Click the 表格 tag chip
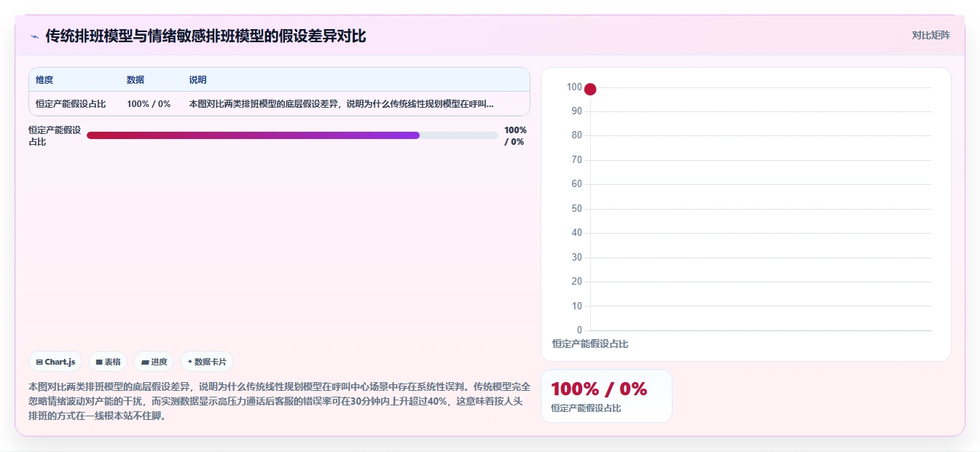980x452 pixels. tap(108, 362)
